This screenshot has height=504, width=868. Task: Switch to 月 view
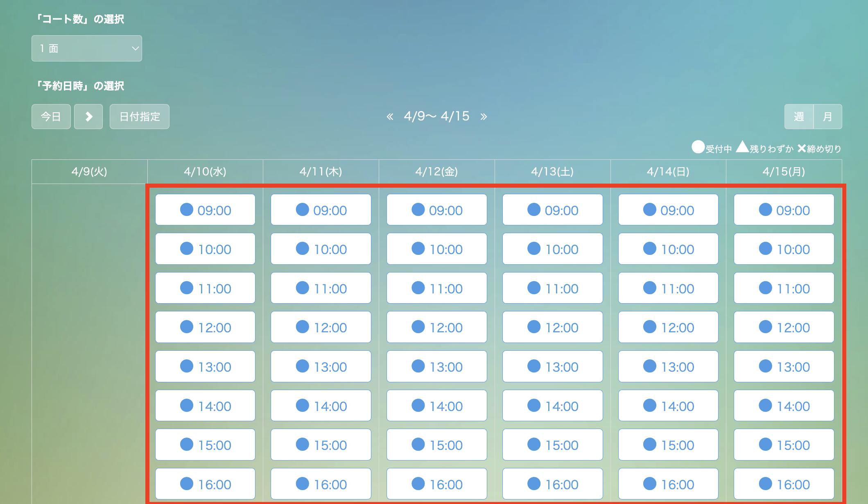pyautogui.click(x=827, y=117)
